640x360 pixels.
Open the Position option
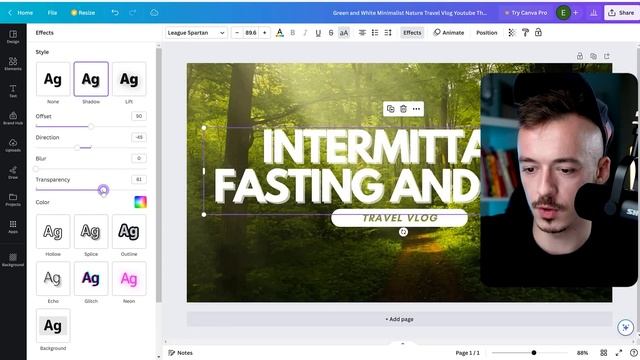coord(487,33)
